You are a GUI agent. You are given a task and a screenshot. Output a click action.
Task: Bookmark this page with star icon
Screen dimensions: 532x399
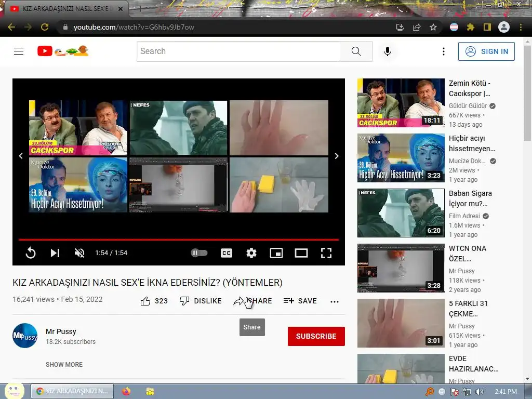(x=433, y=27)
